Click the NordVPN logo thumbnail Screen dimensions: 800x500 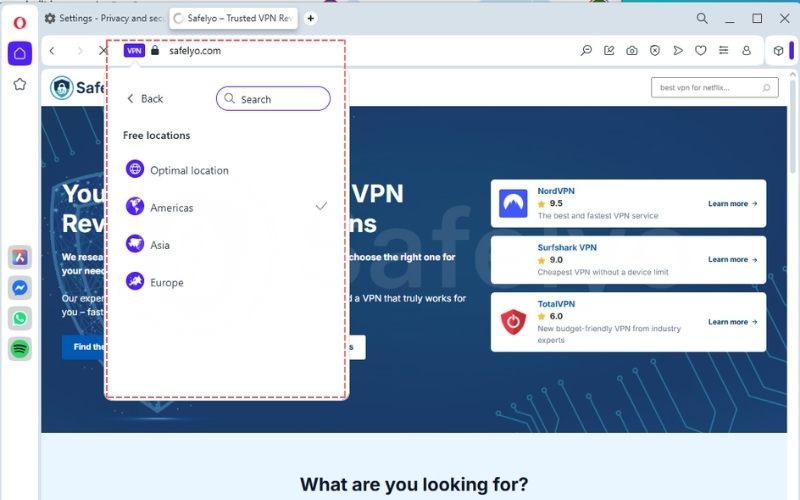pyautogui.click(x=513, y=204)
